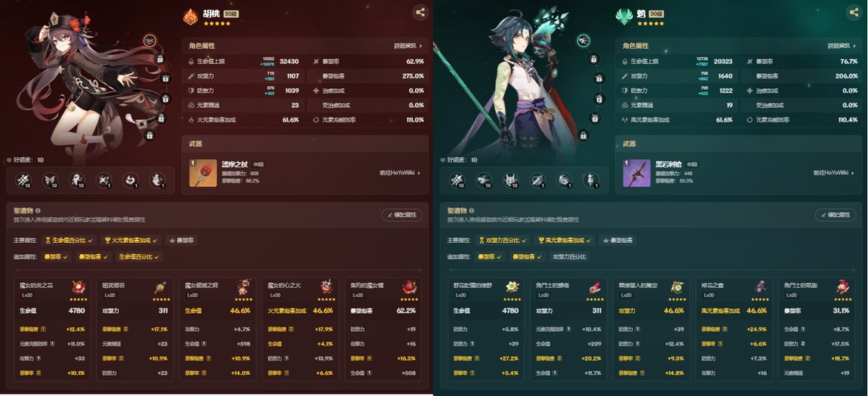
Task: Click the 護摩之杖 weapon thumbnail
Action: point(202,173)
